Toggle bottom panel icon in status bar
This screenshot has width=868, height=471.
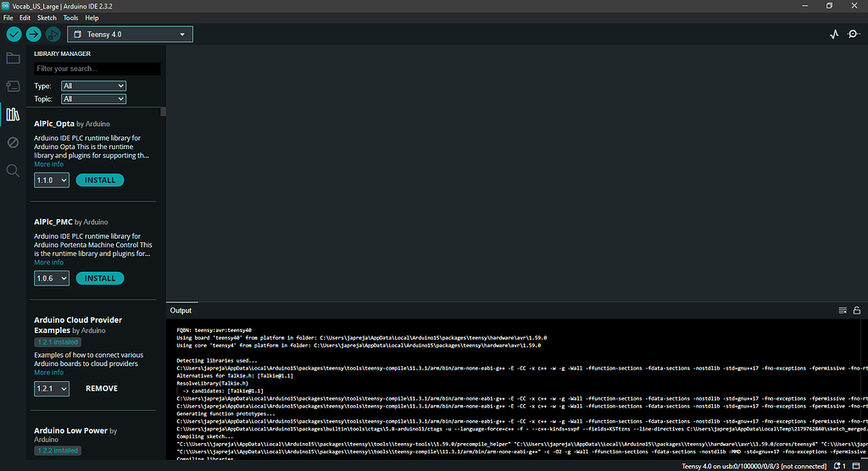(856, 466)
